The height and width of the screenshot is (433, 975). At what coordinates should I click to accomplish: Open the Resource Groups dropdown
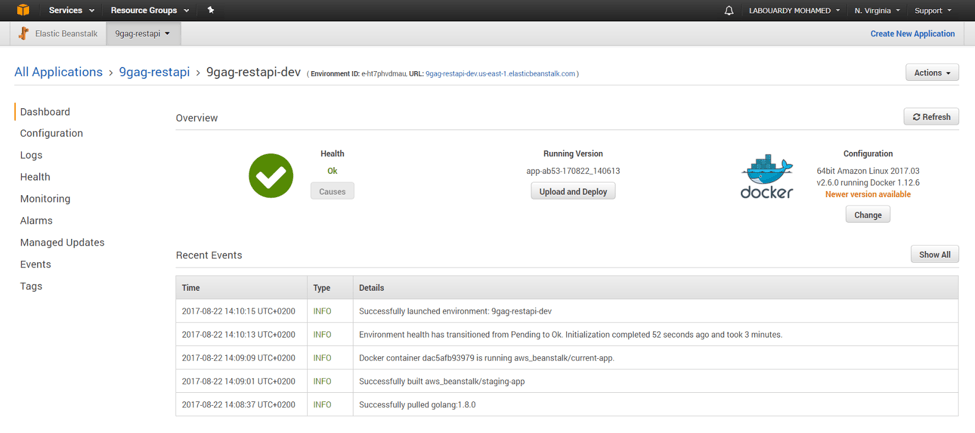[150, 11]
